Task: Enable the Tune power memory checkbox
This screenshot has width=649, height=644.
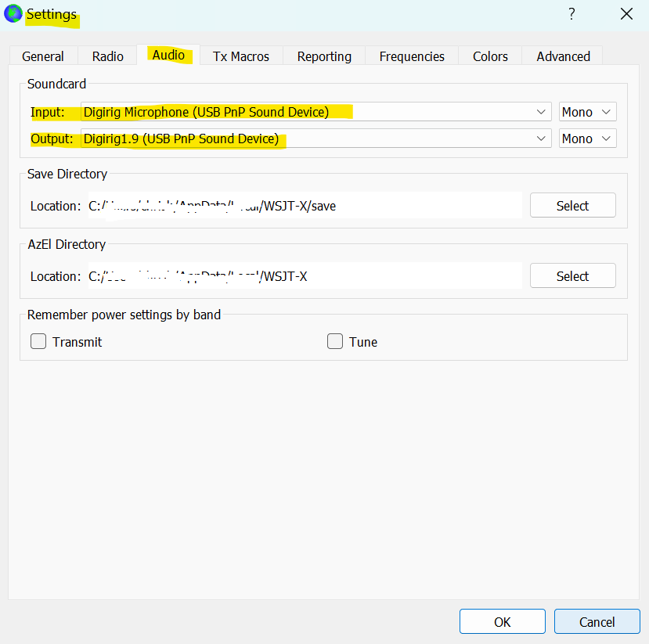Action: pos(335,342)
